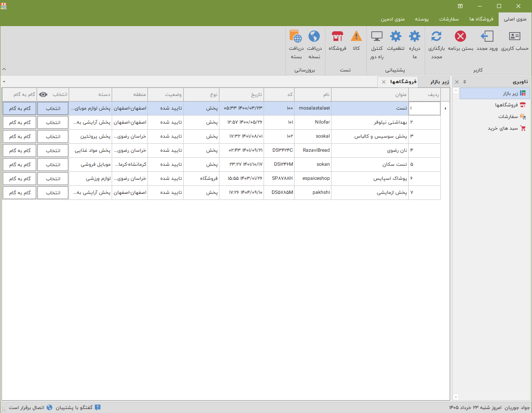This screenshot has width=532, height=413.
Task: Switch to منوی ادمین ribbon tab
Action: click(393, 19)
